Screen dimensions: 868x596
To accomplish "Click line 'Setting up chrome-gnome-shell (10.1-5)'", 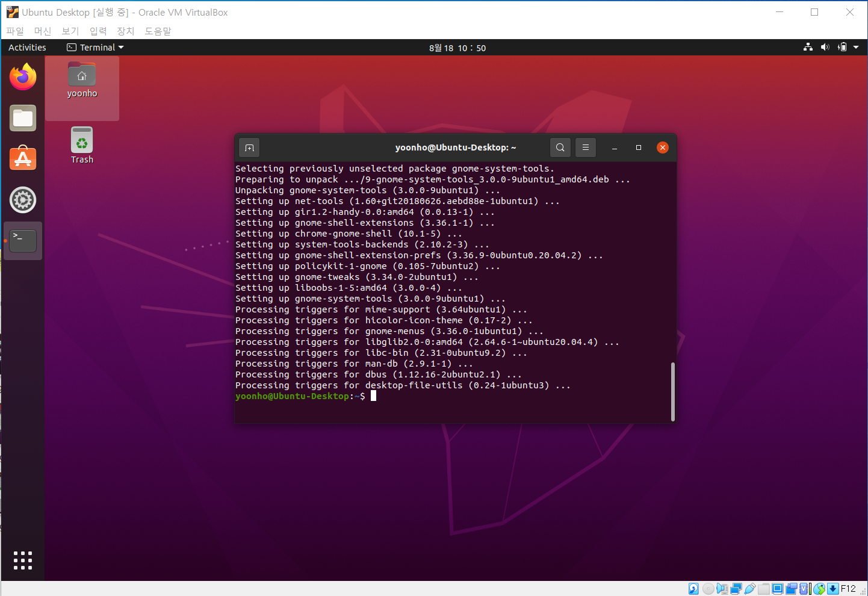I will [349, 234].
